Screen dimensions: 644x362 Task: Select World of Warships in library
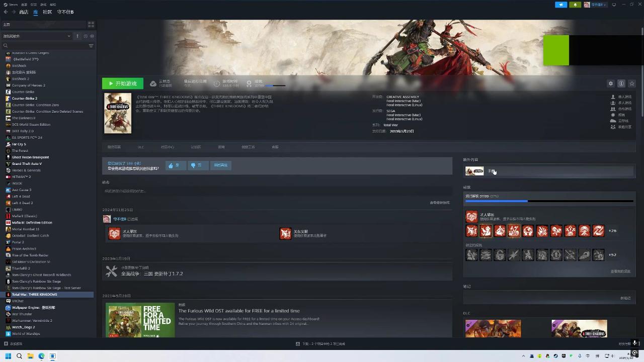[x=26, y=334]
